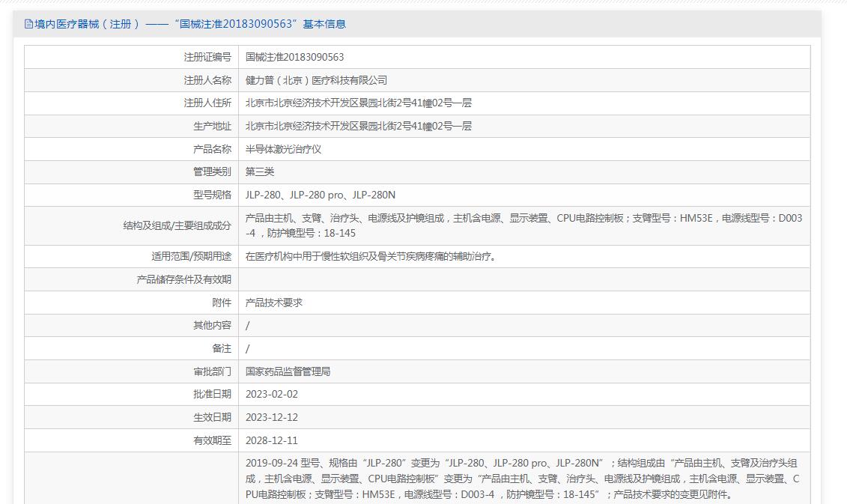Select "JLP-280、JLP-280 pro、JLP-280N" model value
847x504 pixels.
(321, 195)
